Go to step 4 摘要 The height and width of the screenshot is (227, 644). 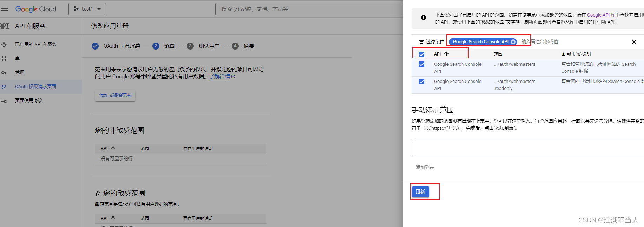243,46
